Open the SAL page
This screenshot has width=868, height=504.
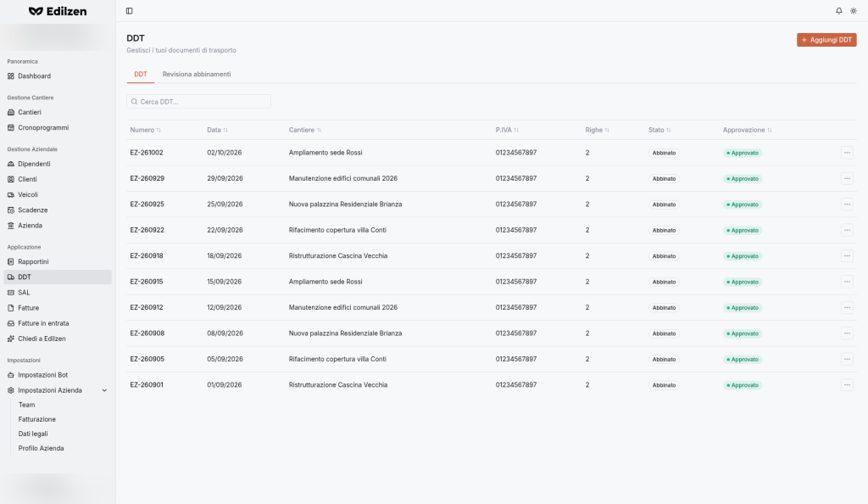tap(58, 293)
